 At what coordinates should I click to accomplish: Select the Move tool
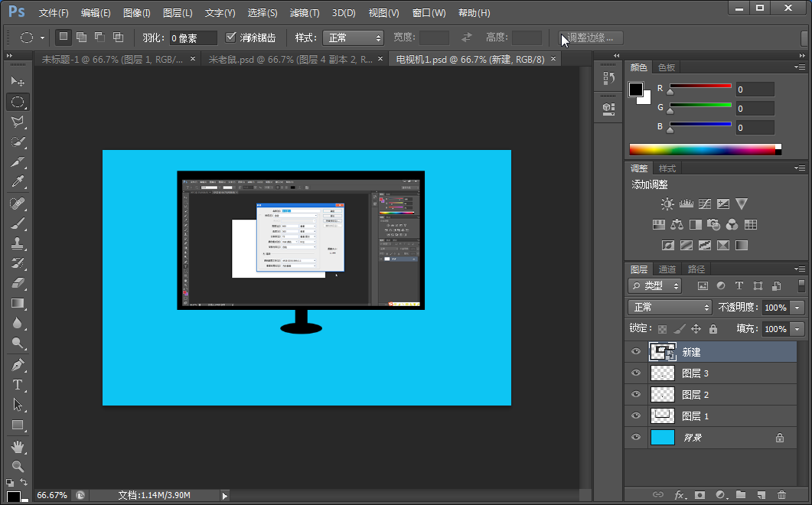[x=18, y=81]
